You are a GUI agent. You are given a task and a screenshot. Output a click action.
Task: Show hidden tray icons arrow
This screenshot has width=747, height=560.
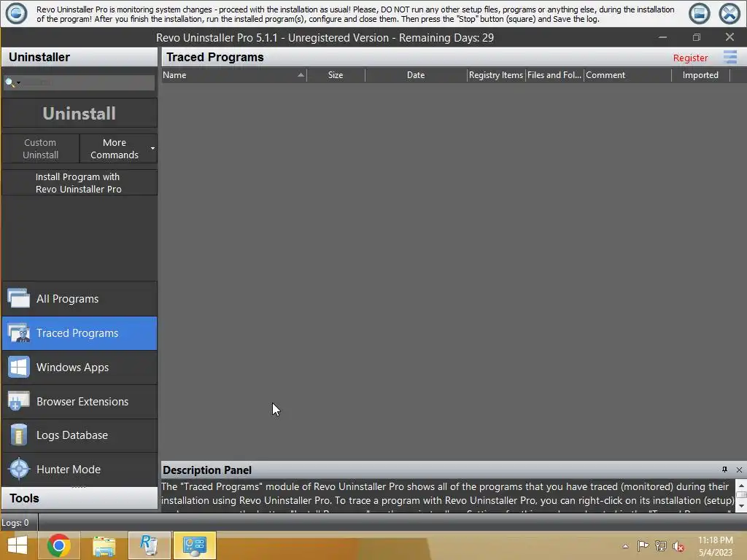pos(625,546)
